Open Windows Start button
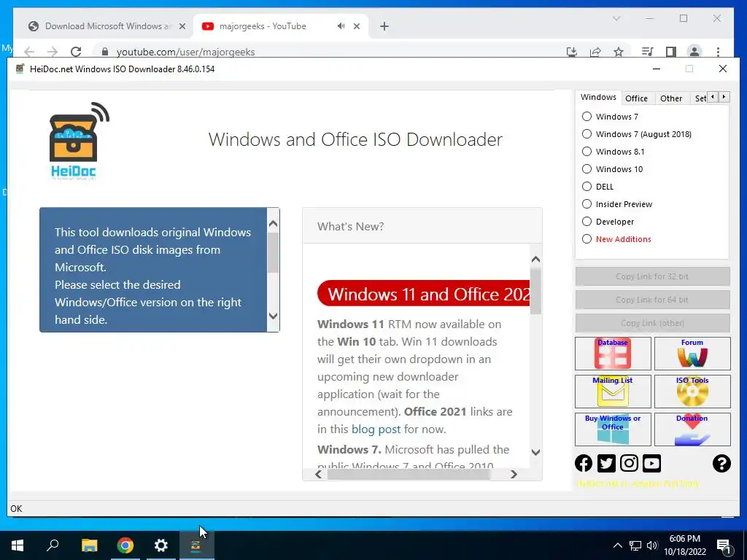747x560 pixels. 18,545
